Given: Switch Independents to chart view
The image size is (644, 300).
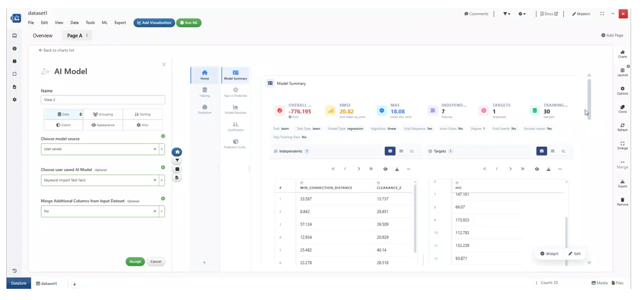Looking at the screenshot, I should pos(412,151).
